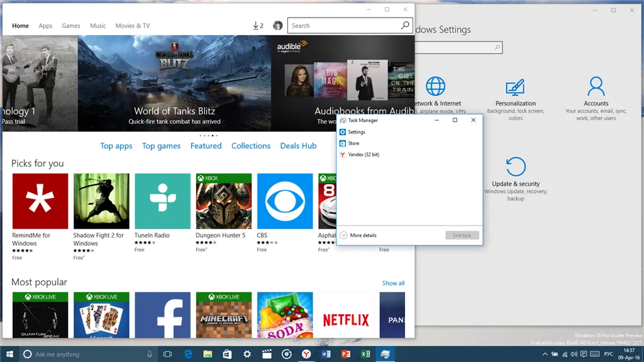This screenshot has height=362, width=644.
Task: Launch Microsoft Edge from the taskbar
Action: pos(187,354)
